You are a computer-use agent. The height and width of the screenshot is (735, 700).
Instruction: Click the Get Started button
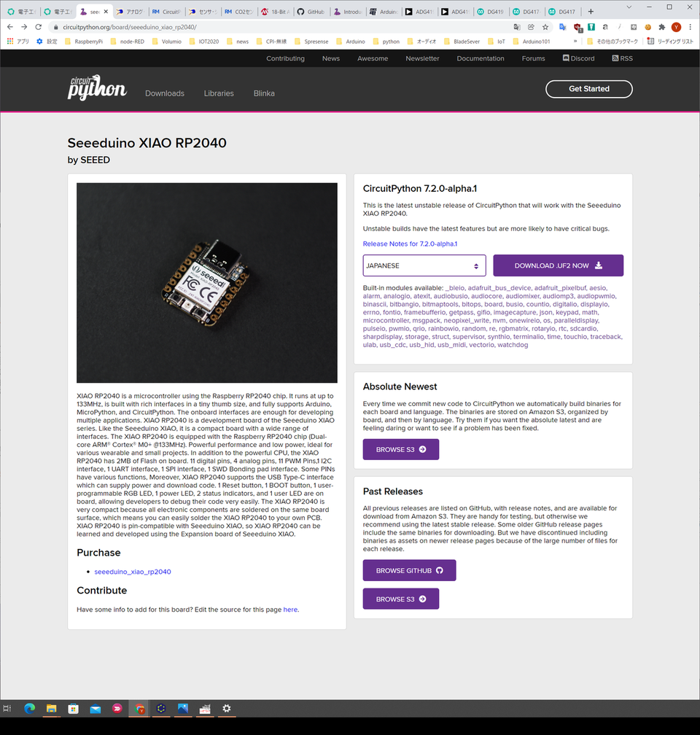click(588, 88)
